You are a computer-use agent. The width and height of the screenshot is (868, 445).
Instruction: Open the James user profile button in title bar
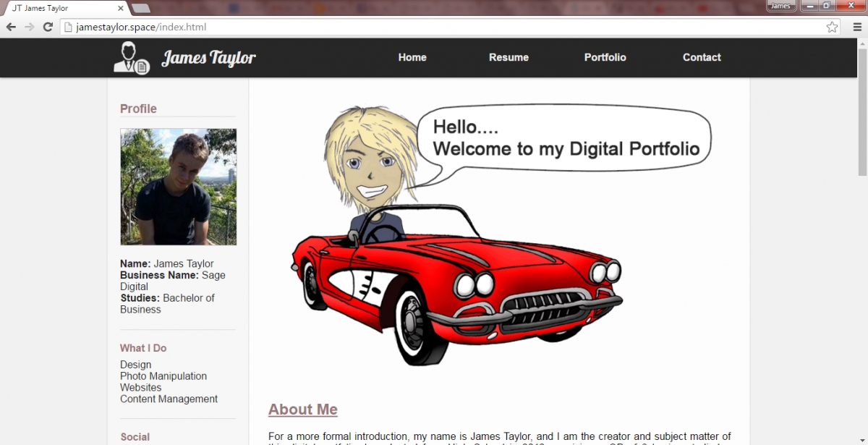click(780, 6)
